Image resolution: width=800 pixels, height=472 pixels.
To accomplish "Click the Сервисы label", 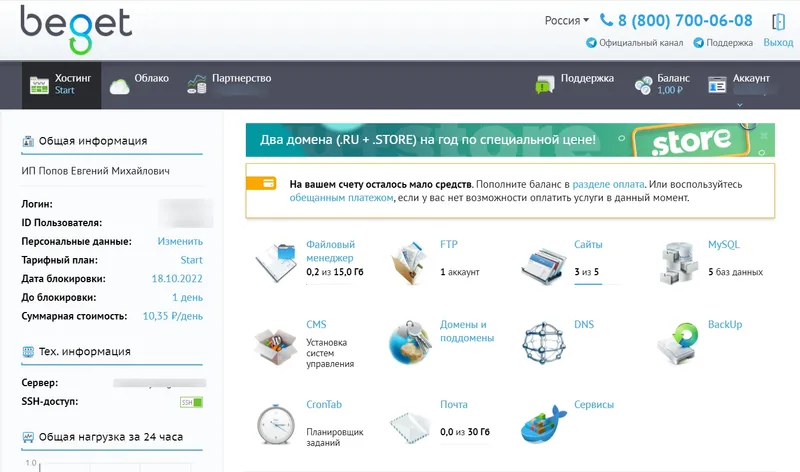I will click(594, 404).
